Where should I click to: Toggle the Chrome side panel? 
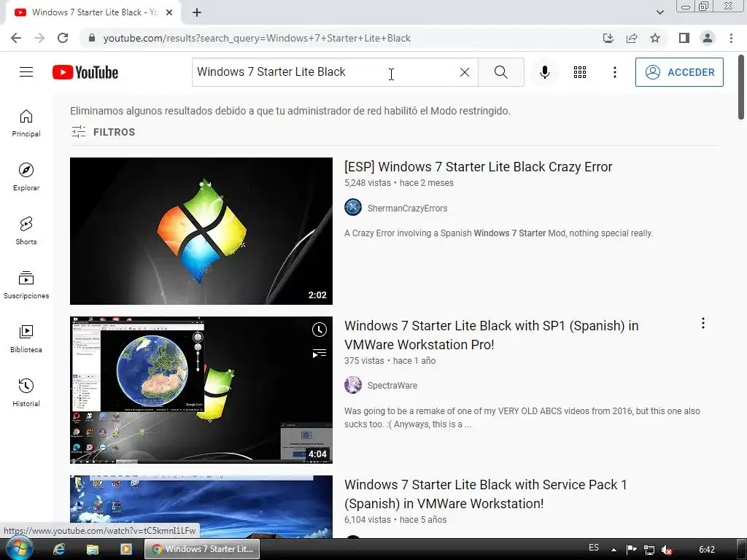click(x=684, y=38)
